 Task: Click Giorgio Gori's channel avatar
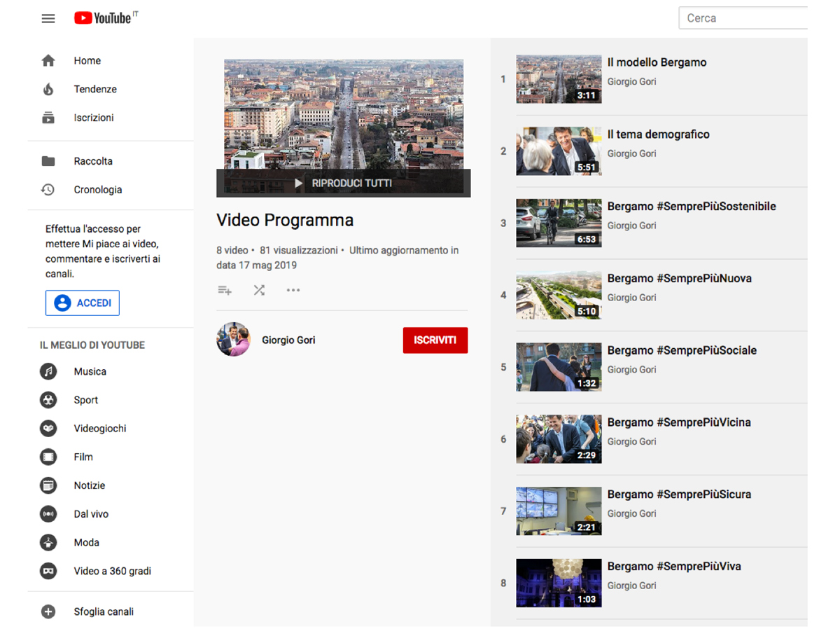click(234, 340)
